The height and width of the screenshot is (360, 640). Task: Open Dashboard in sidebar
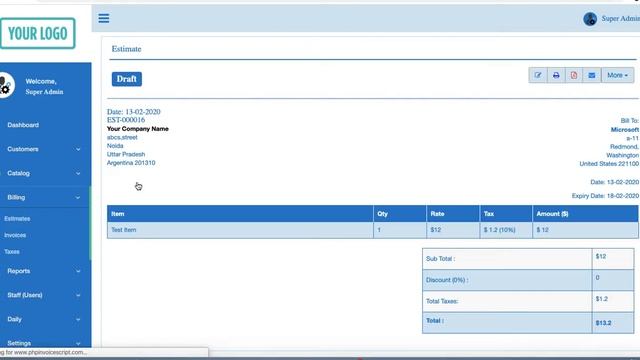[23, 125]
